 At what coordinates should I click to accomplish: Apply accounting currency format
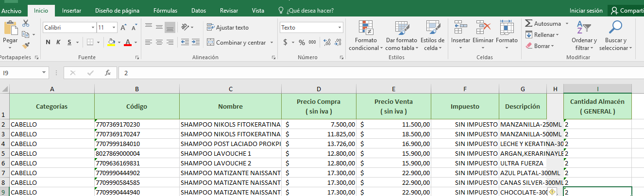285,42
